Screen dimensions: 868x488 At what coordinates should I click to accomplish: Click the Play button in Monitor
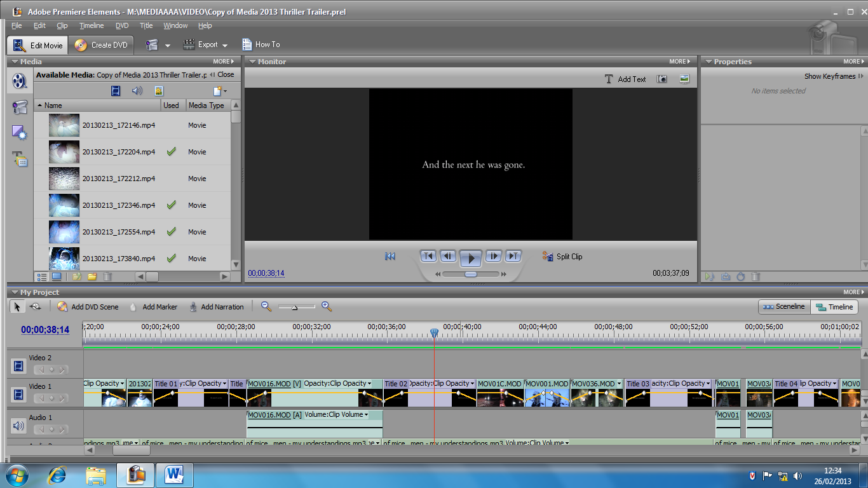(x=470, y=257)
